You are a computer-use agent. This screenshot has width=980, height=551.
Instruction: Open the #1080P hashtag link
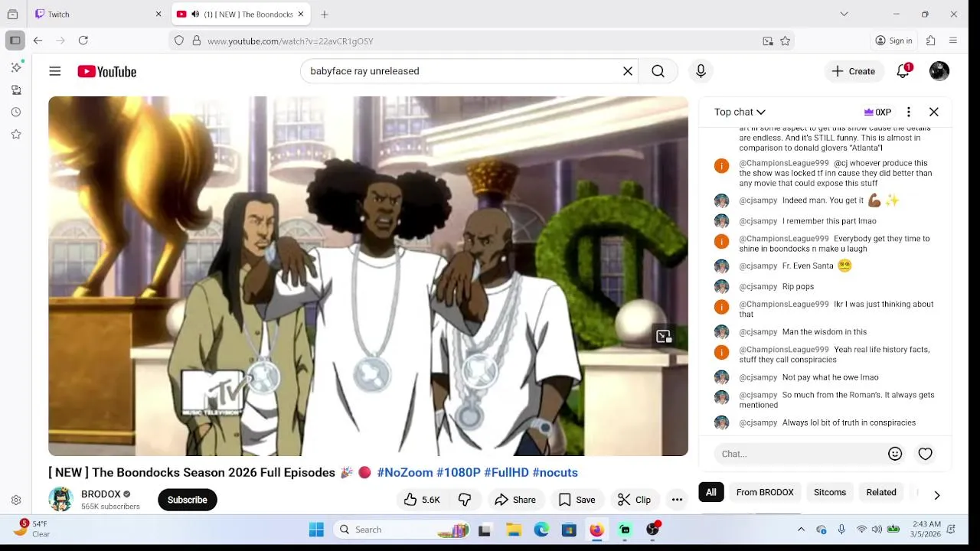pos(459,472)
